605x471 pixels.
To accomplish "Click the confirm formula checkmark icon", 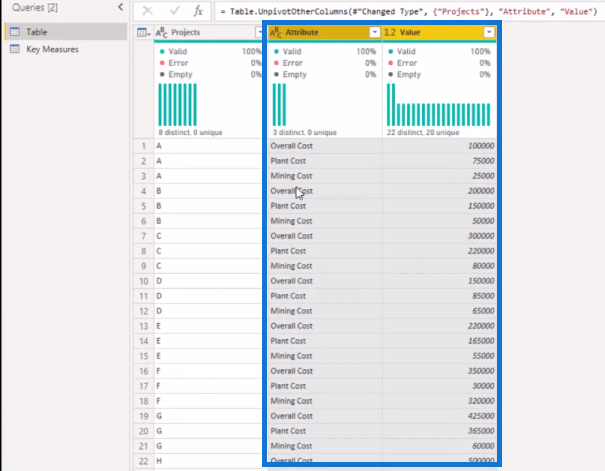I will (x=175, y=11).
